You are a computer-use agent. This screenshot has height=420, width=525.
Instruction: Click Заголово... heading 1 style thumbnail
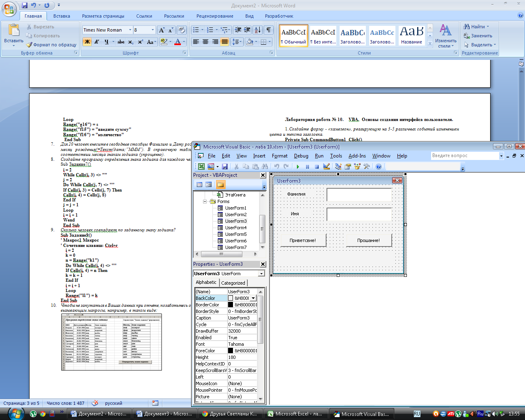pos(352,36)
